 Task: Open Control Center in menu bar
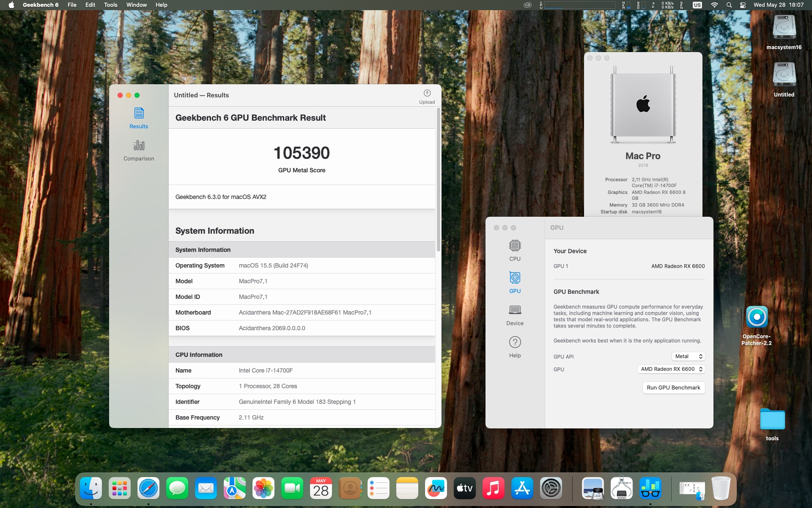pos(743,5)
